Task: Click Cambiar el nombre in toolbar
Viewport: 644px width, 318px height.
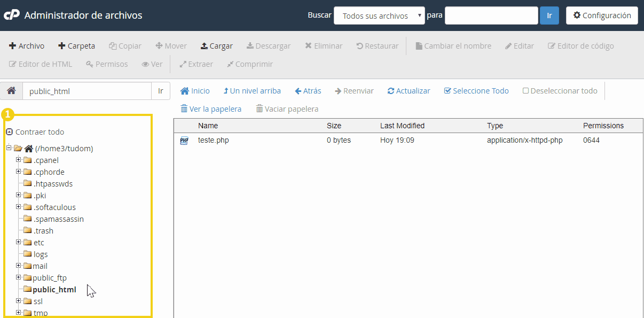Action: coord(453,46)
